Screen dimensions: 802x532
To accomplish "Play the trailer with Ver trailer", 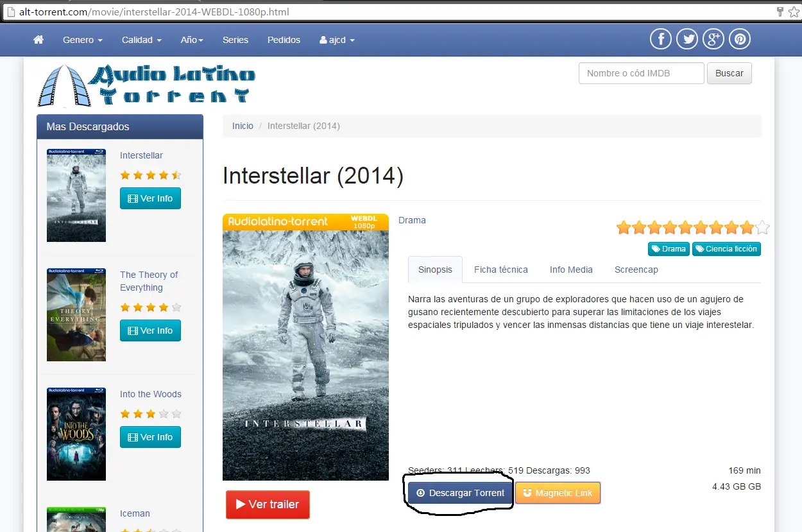I will click(268, 504).
